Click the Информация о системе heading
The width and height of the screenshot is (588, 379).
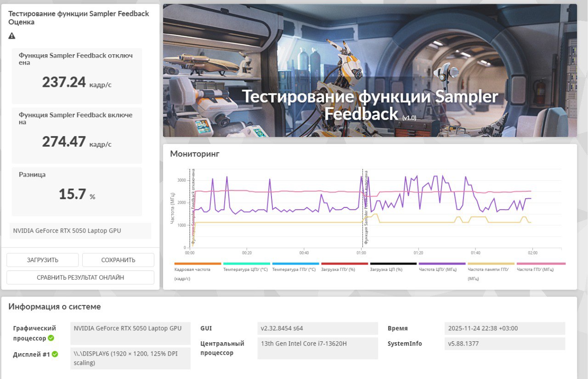pos(55,307)
